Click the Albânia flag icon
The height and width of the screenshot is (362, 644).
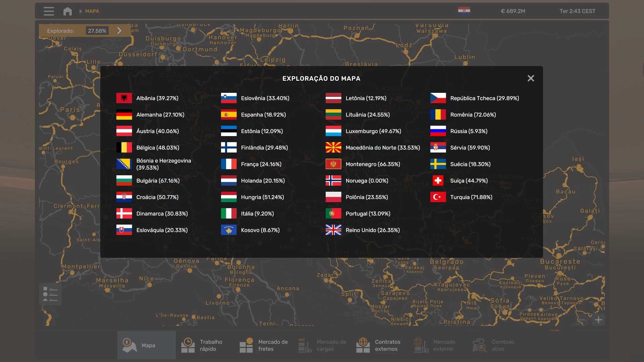(x=124, y=98)
